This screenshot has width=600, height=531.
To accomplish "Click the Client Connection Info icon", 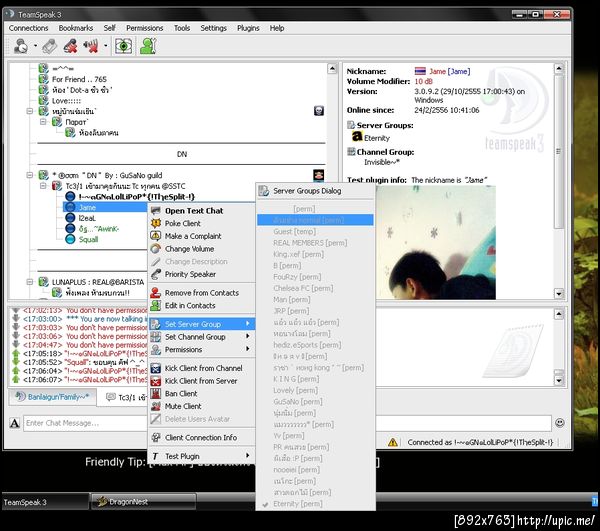I will 156,437.
